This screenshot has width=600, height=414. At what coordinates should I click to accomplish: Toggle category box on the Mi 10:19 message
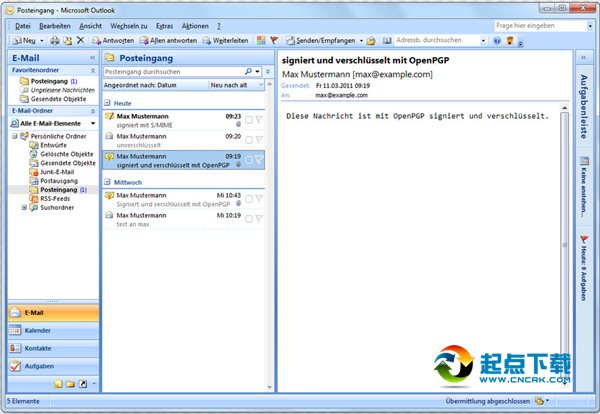[x=249, y=219]
